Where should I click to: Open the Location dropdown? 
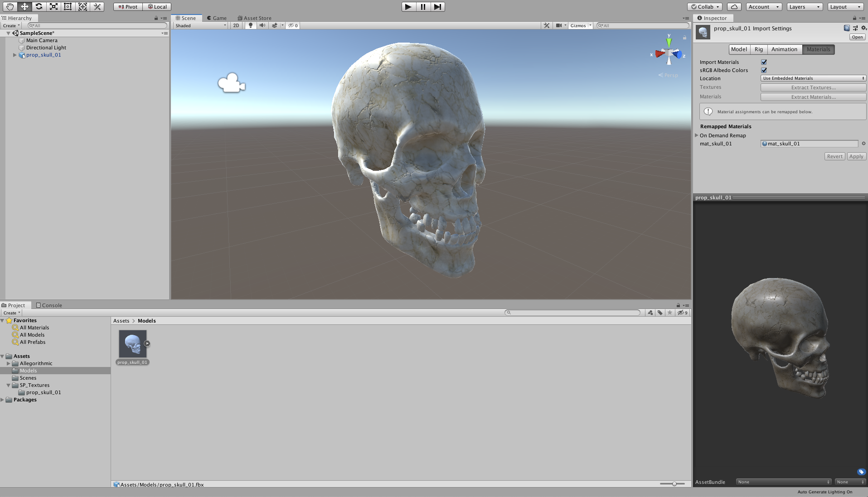(x=813, y=78)
